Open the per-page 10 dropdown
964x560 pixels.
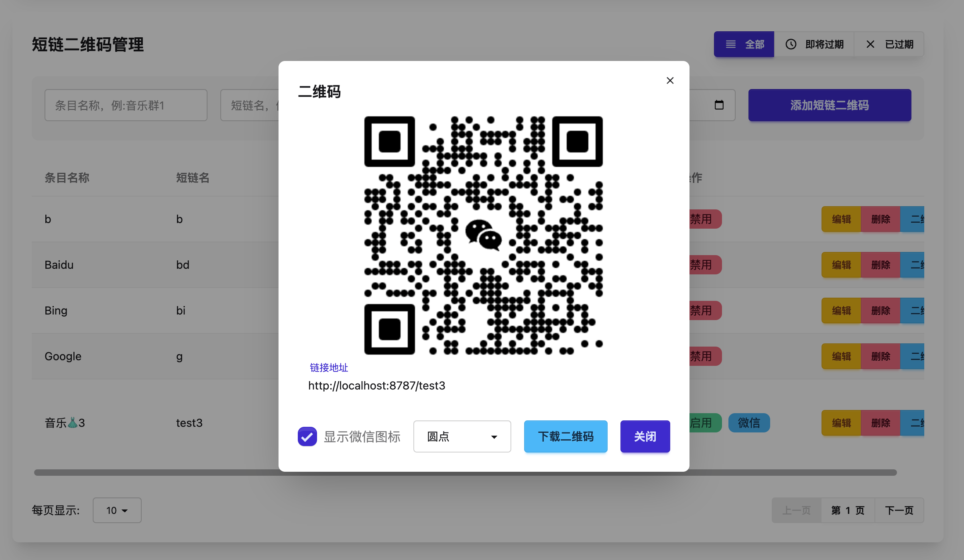tap(117, 510)
